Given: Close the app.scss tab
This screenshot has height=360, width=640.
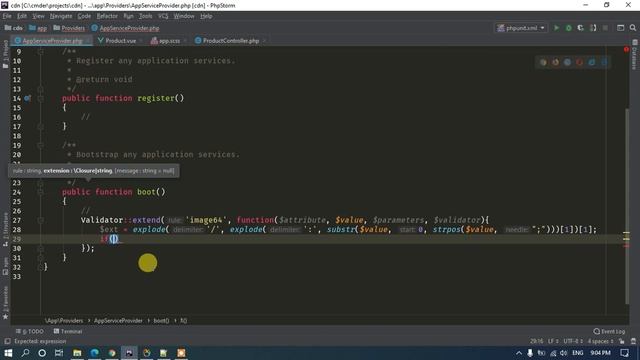Looking at the screenshot, I should point(185,41).
